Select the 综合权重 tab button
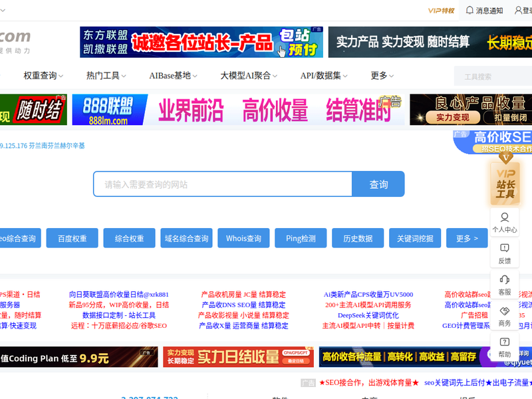Image resolution: width=532 pixels, height=399 pixels. click(x=129, y=238)
